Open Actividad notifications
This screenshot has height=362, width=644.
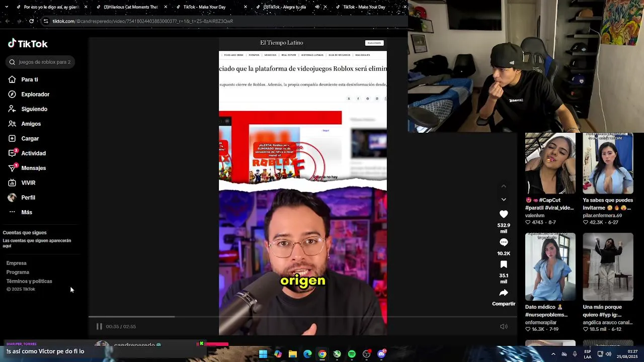[x=27, y=153]
